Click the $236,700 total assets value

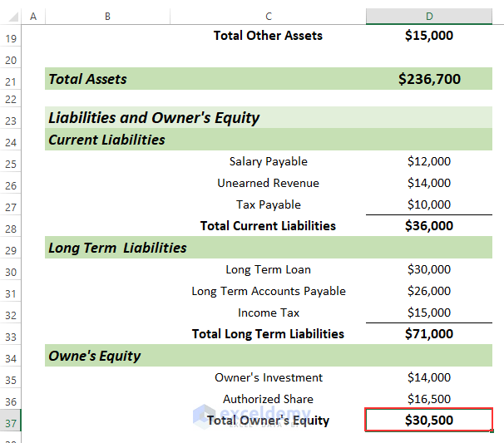429,80
